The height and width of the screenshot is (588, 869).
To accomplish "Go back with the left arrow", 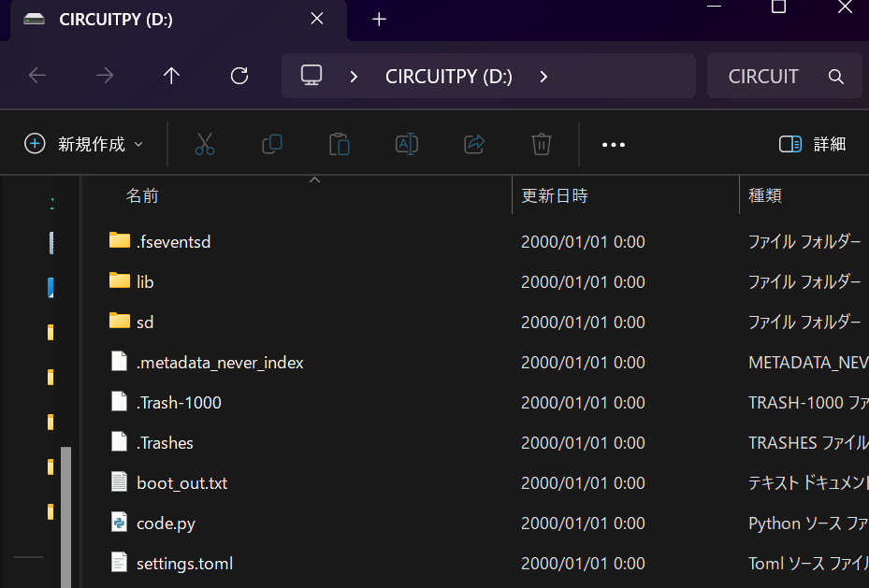I will [x=37, y=76].
